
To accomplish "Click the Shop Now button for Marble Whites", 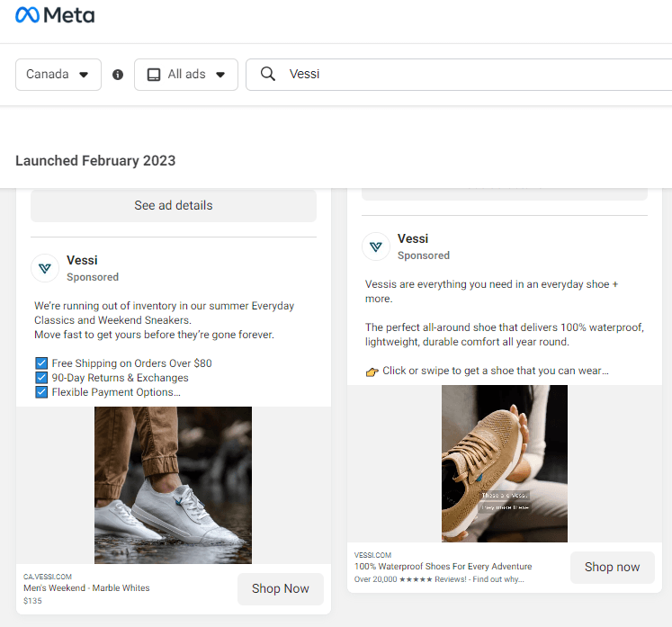I will coord(281,589).
